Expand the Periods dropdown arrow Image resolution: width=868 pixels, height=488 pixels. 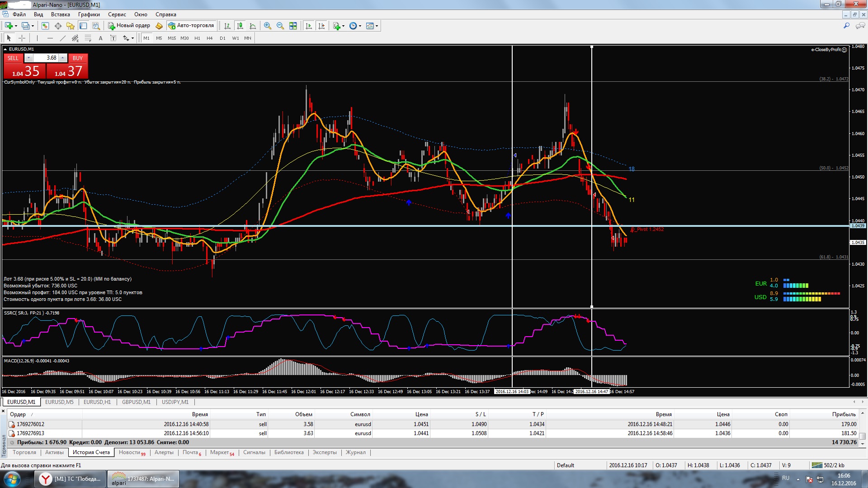click(x=360, y=26)
